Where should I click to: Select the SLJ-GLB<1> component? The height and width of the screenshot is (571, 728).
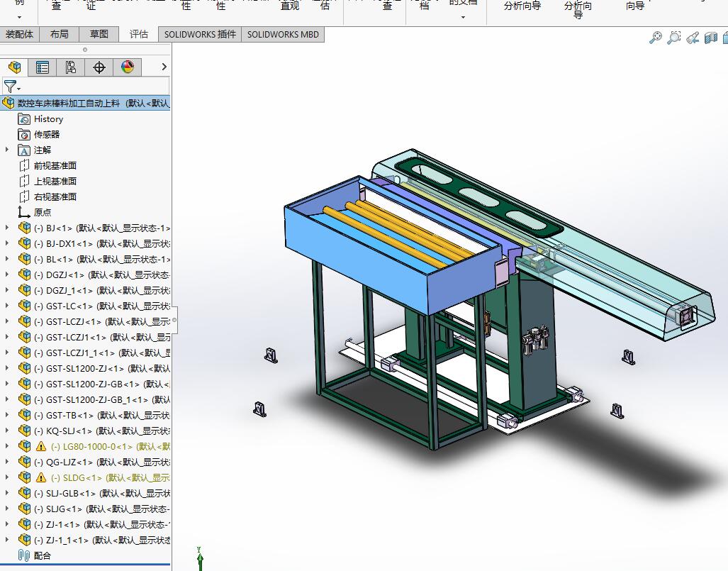click(x=94, y=493)
